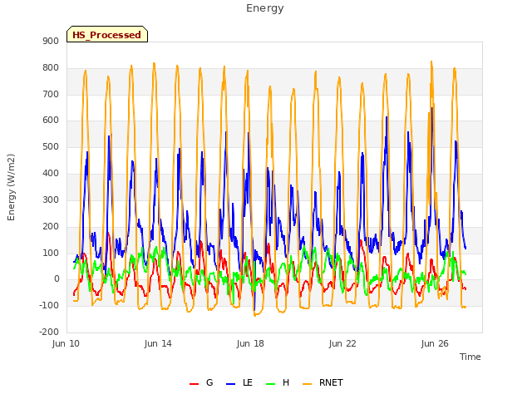Toggle the H series legend entry
This screenshot has height=399, width=532.
pyautogui.click(x=278, y=382)
